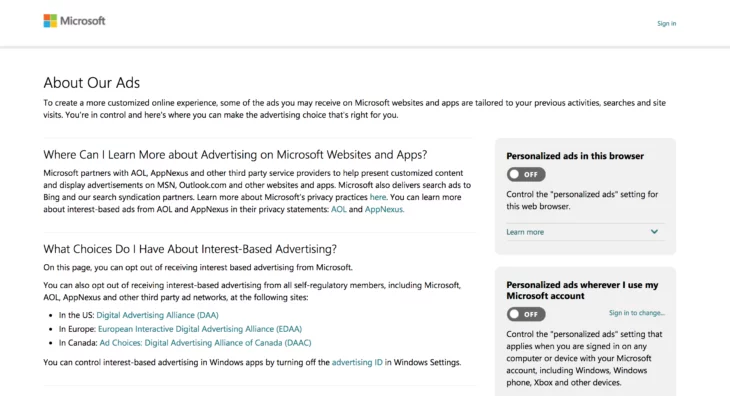Click 'What Choices Do I Have' heading
Screen dimensions: 730x396
[x=190, y=249]
